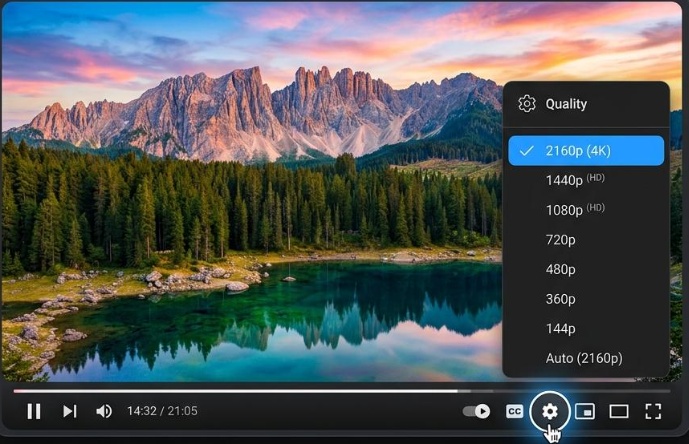Toggle the autoplay switch
This screenshot has height=444, width=689.
pos(477,411)
